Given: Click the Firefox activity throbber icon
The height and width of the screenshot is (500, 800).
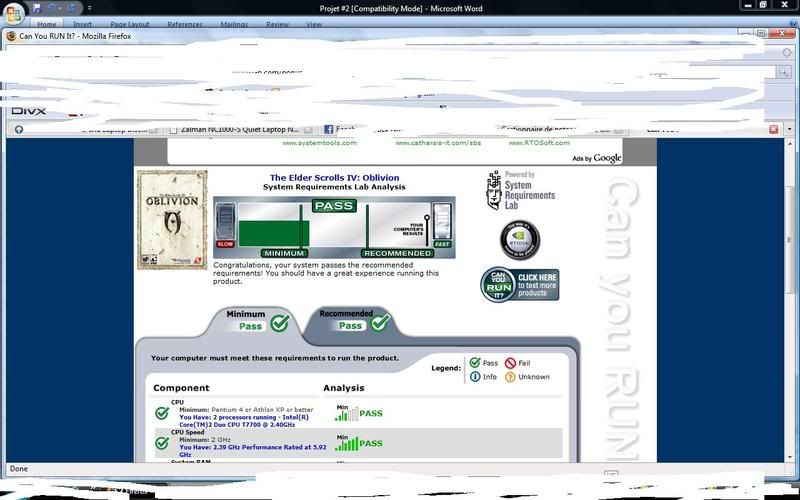Looking at the screenshot, I should 786,52.
